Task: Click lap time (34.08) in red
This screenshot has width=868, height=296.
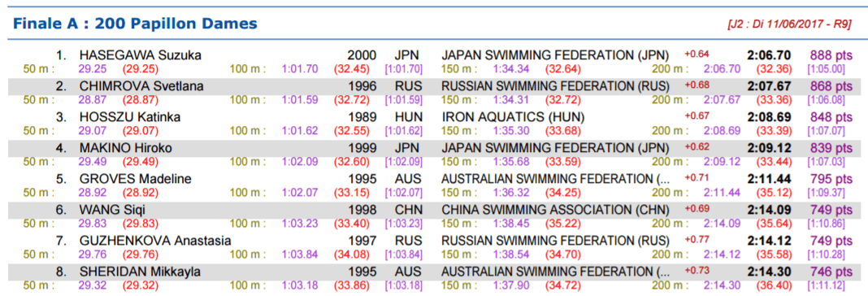Action: 352,255
